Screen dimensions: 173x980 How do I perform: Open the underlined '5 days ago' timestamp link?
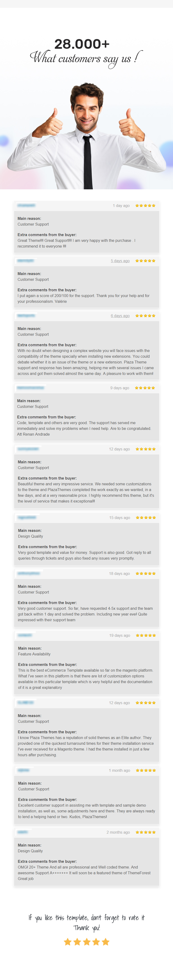click(x=120, y=260)
